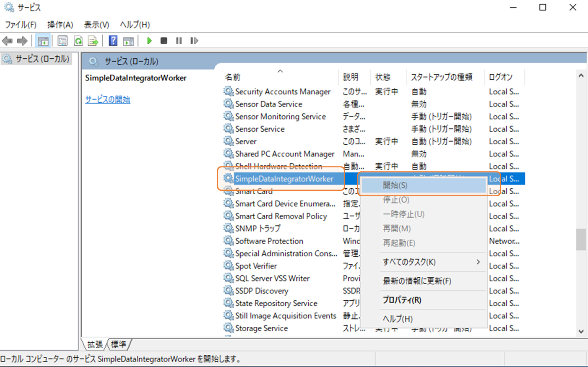Choose ヘルプ(H) in the context menu
588x367 pixels.
click(424, 319)
